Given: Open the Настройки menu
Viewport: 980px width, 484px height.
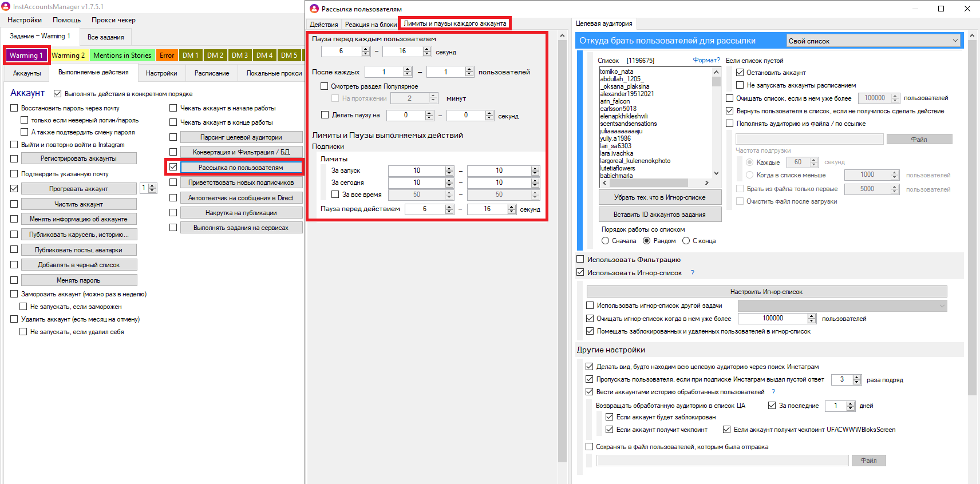Looking at the screenshot, I should [25, 20].
